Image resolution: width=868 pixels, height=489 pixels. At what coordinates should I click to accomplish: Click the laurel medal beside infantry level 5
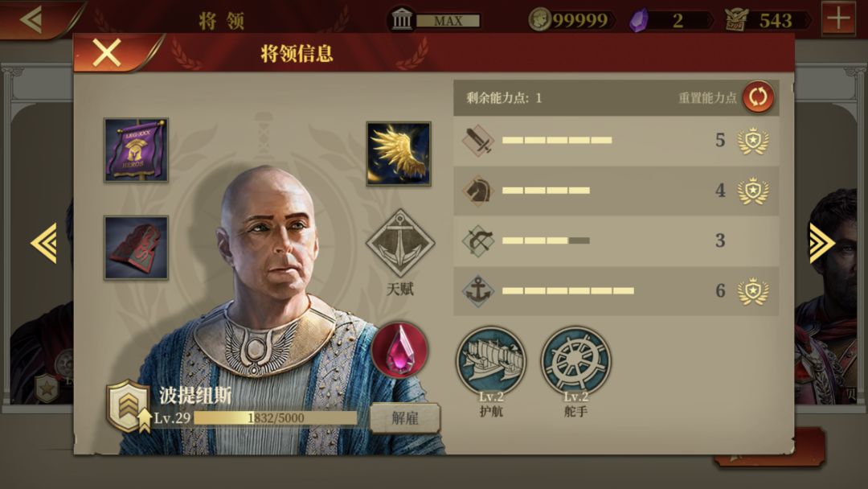tap(753, 141)
